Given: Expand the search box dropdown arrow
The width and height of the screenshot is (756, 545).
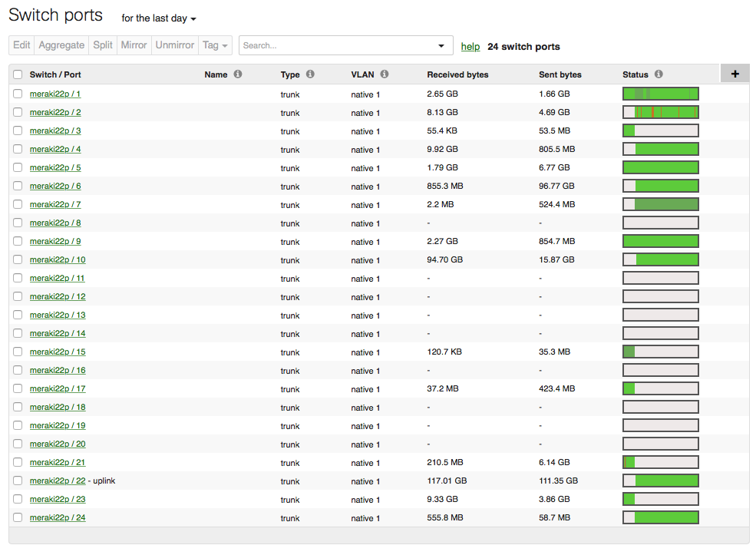Looking at the screenshot, I should pos(441,46).
